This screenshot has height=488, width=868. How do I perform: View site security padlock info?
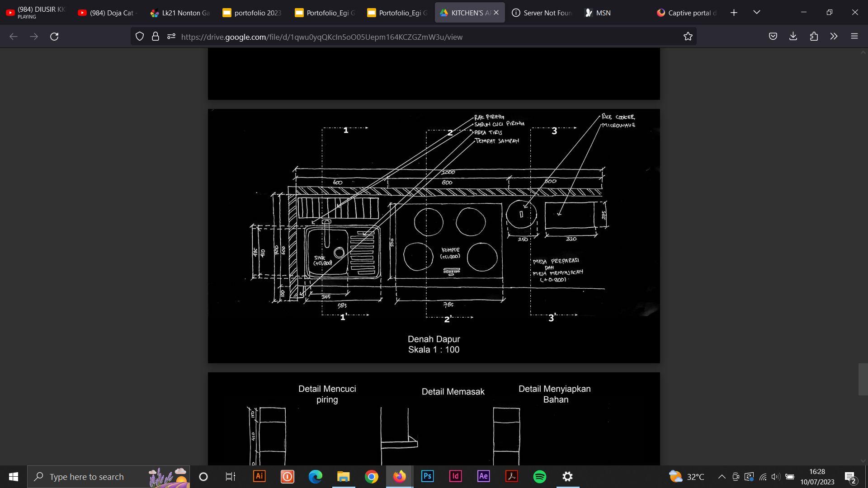coord(156,37)
